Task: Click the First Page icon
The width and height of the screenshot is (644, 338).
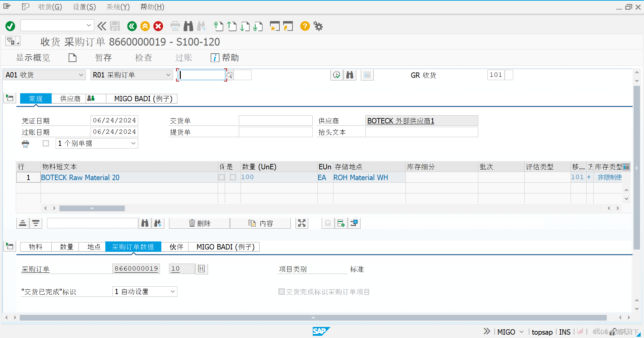Action: tap(218, 26)
